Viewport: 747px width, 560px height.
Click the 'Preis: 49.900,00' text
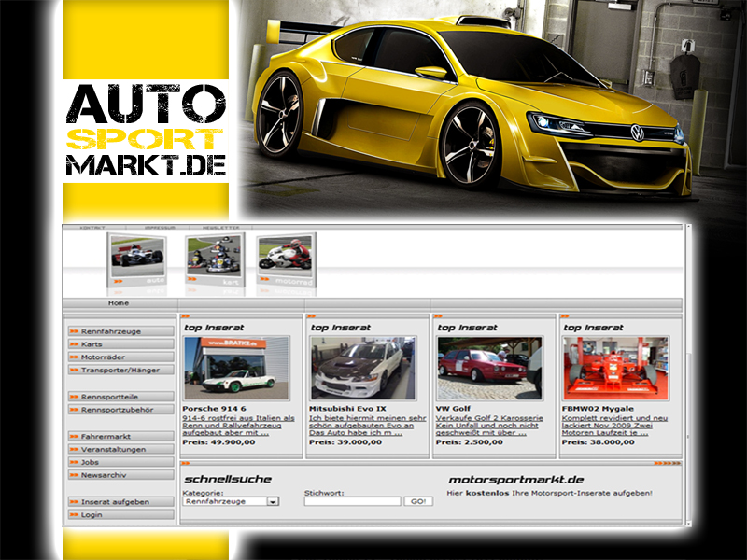coord(218,441)
